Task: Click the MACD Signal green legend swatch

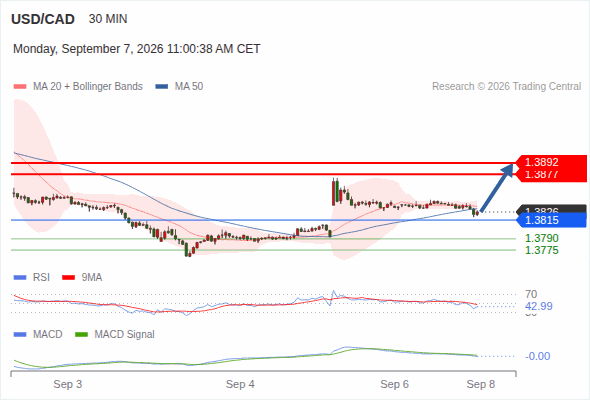Action: [81, 334]
